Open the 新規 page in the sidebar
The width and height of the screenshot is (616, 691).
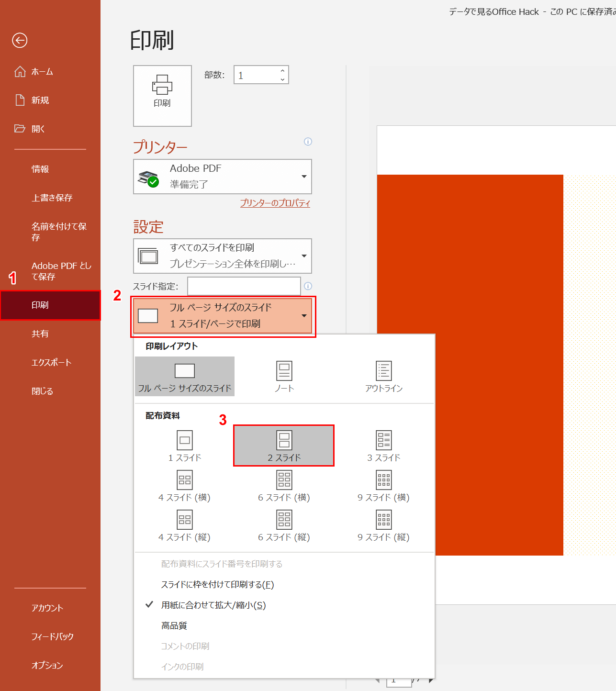pos(50,100)
